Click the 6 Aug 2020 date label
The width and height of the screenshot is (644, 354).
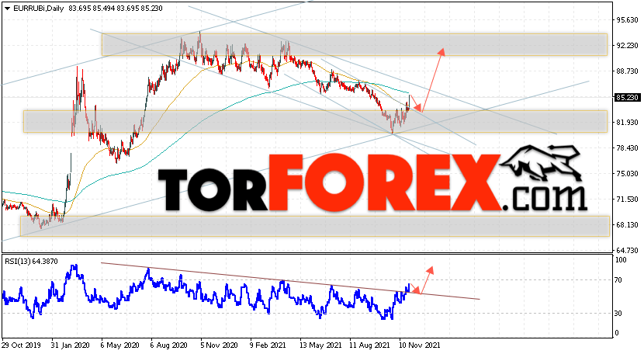(x=168, y=345)
